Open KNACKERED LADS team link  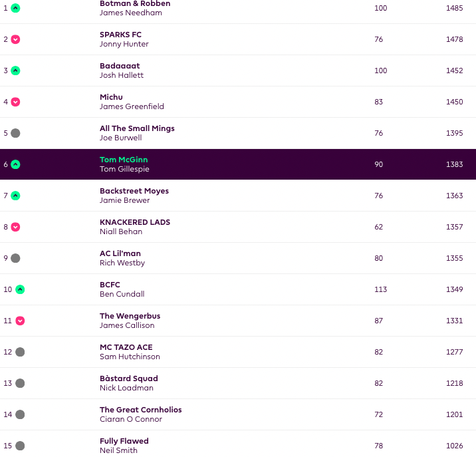pyautogui.click(x=136, y=222)
